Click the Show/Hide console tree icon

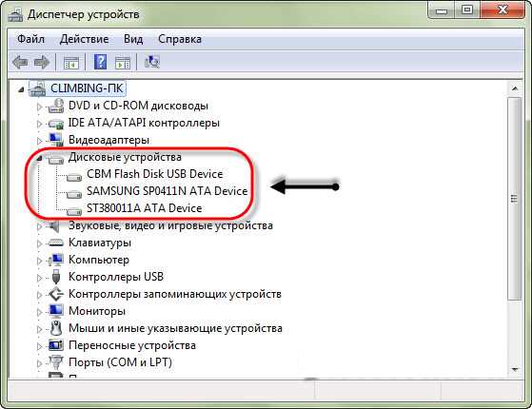[71, 63]
